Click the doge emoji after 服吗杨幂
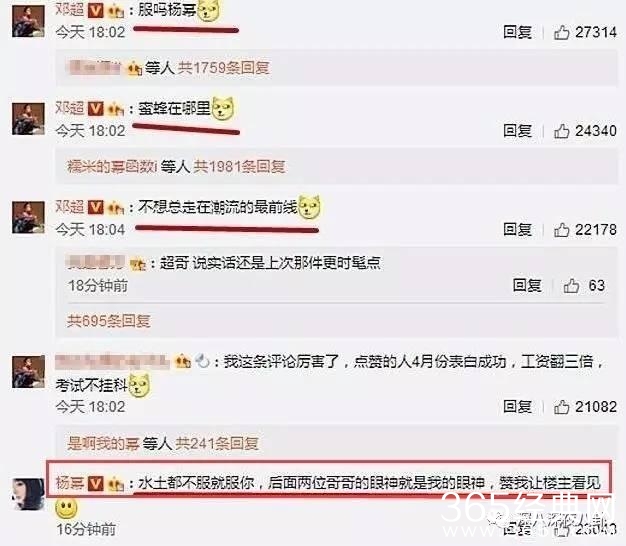 click(208, 10)
